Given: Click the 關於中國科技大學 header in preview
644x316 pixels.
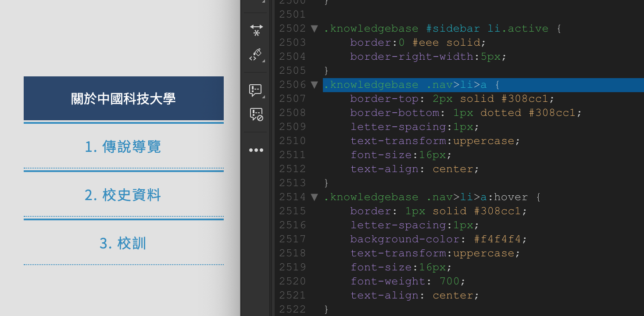Looking at the screenshot, I should (123, 98).
